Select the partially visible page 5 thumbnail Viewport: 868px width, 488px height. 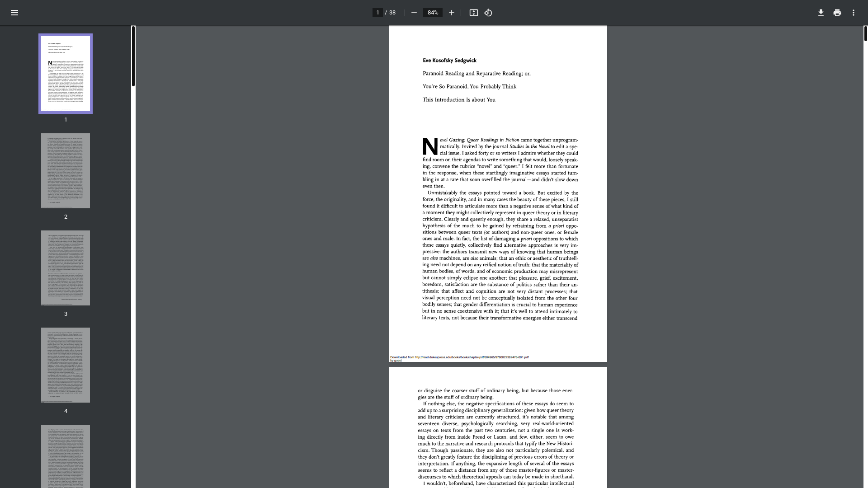[66, 456]
